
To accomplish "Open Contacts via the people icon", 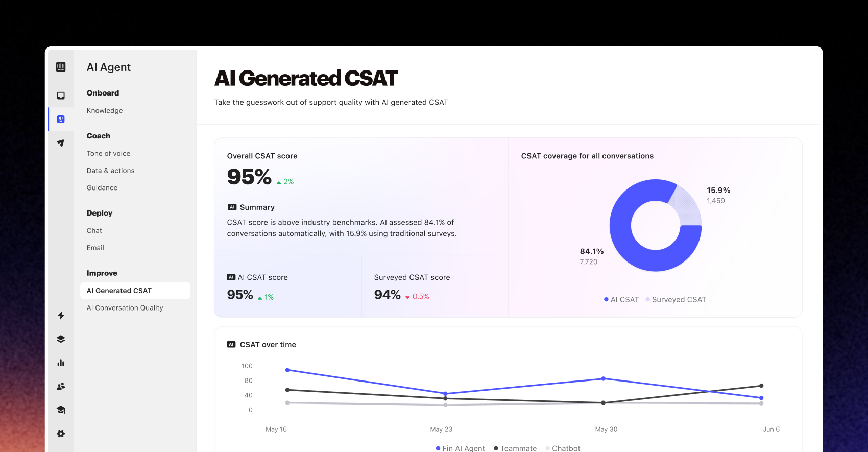I will (x=61, y=386).
